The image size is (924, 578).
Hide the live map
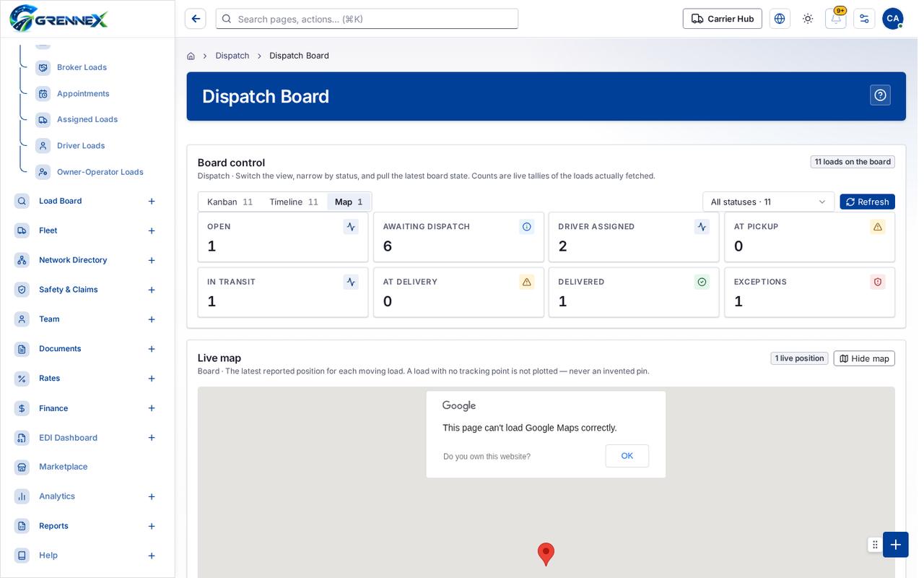[864, 358]
